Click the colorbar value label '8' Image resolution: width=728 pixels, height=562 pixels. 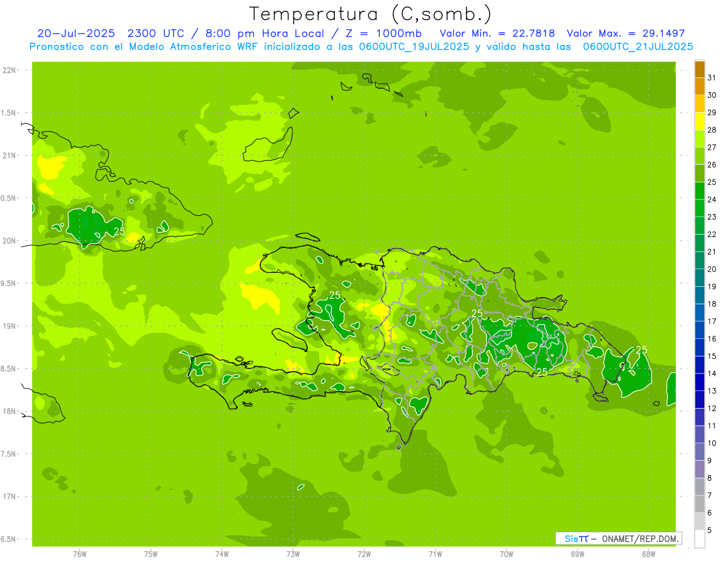point(710,478)
